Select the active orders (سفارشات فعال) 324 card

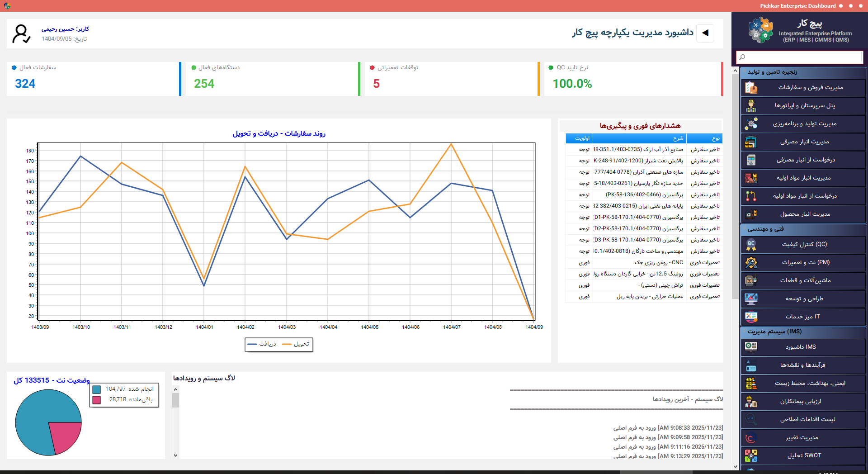(94, 79)
